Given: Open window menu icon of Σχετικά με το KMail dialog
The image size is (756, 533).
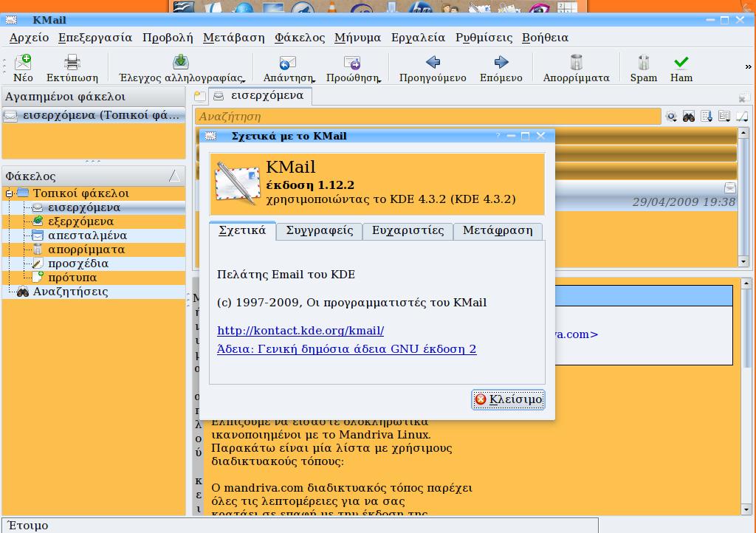Looking at the screenshot, I should (x=210, y=136).
